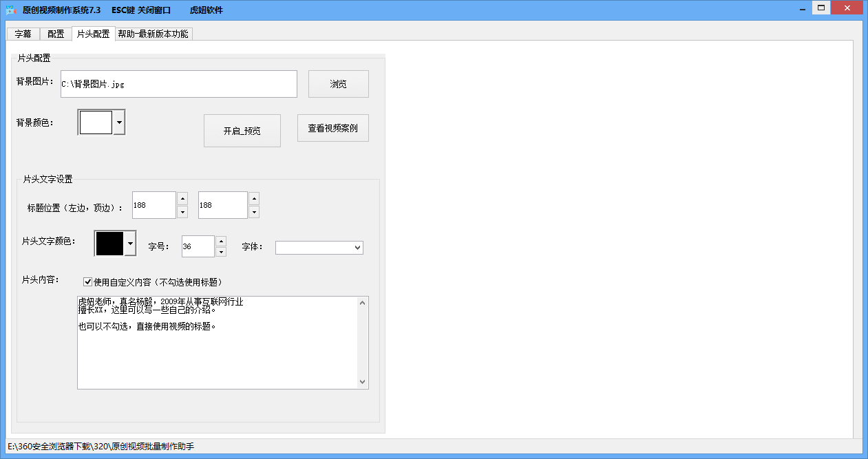868x459 pixels.
Task: Click the 浏览 button
Action: [339, 84]
